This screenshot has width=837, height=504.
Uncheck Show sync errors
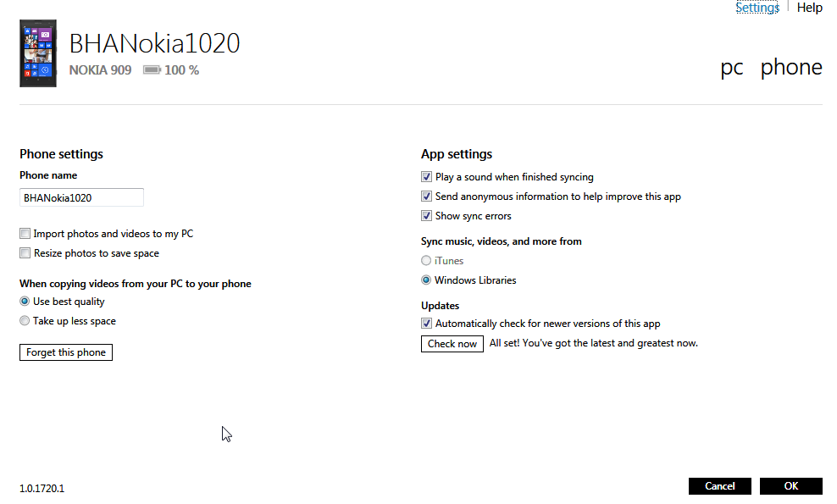(427, 216)
